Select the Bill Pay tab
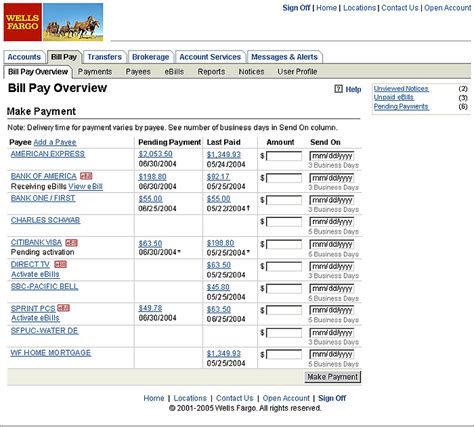474x427 pixels. click(64, 57)
